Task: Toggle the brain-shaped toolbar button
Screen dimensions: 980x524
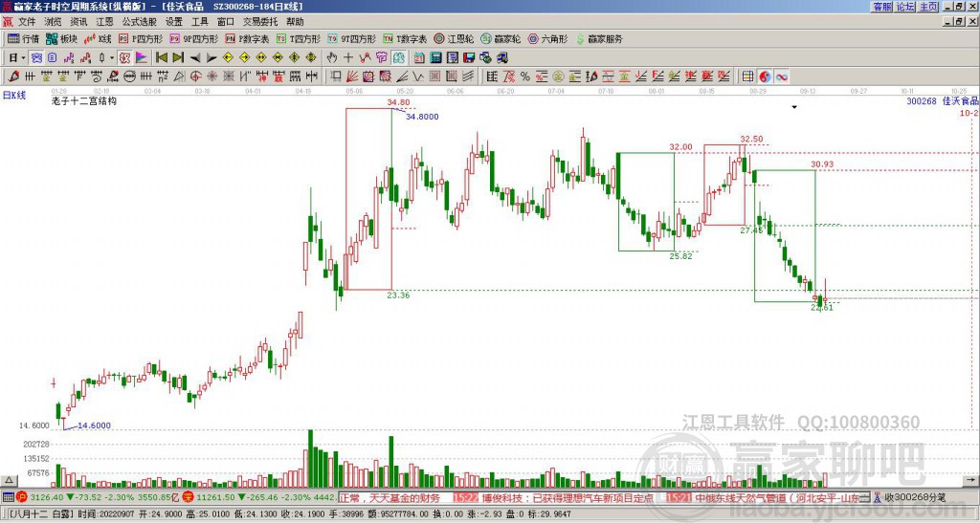Action: 399,58
